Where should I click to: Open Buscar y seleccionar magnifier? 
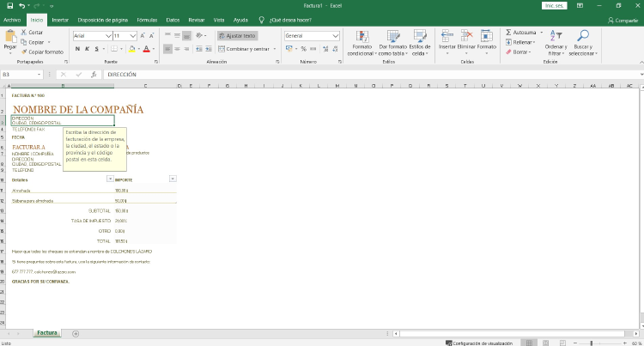(x=582, y=37)
